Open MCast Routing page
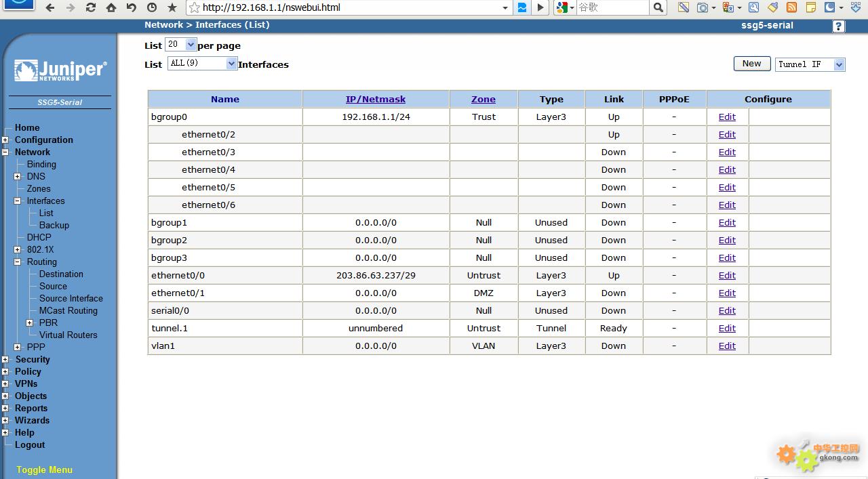The width and height of the screenshot is (868, 479). click(68, 310)
